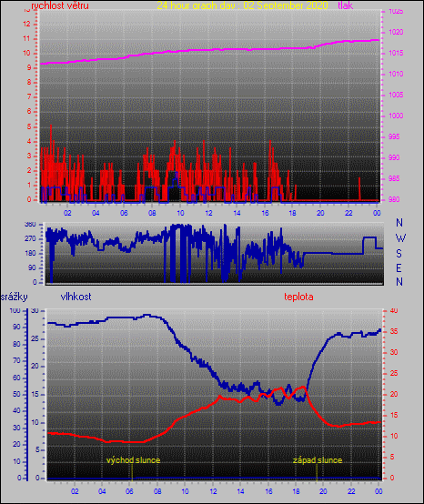Click the 35 value on temperature axis
This screenshot has height=504, width=424.
(394, 331)
